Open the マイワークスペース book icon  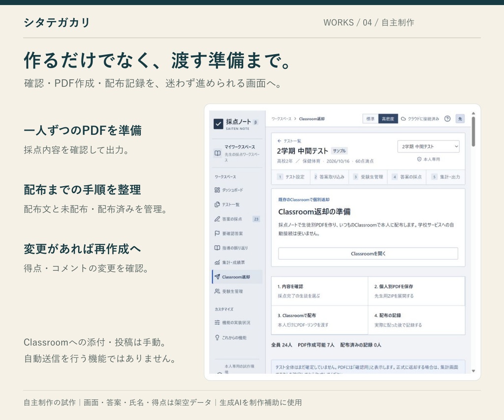(218, 153)
